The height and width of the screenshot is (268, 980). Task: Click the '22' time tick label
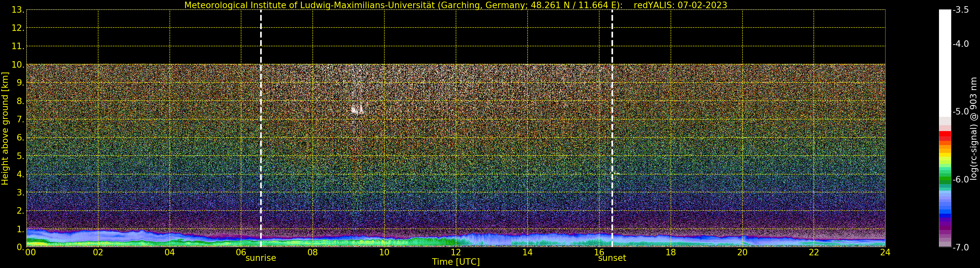tap(814, 252)
